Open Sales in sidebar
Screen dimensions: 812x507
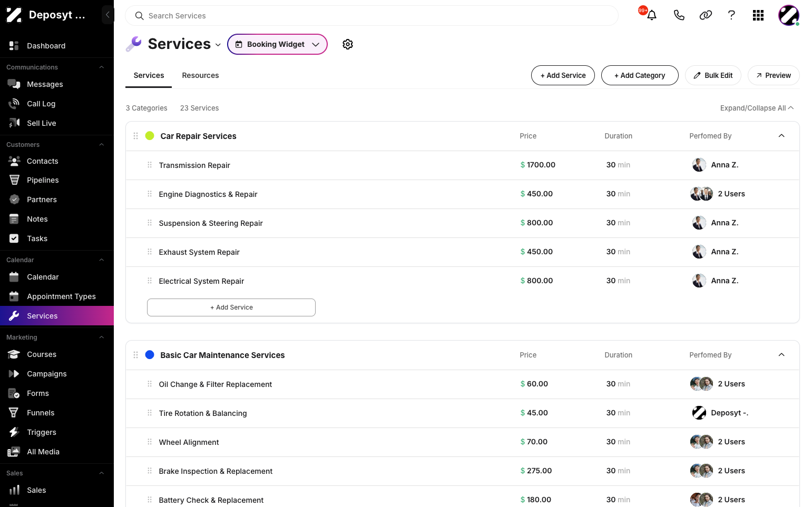[x=57, y=490]
